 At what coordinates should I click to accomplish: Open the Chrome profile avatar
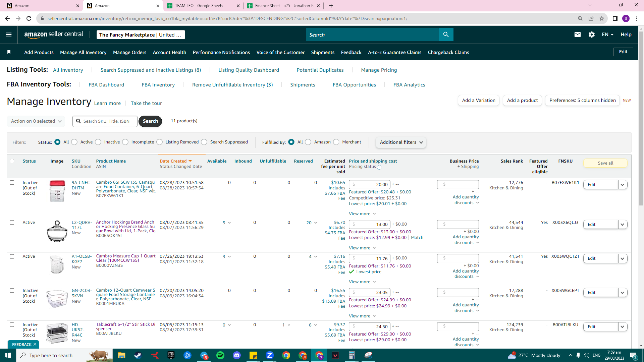626,18
